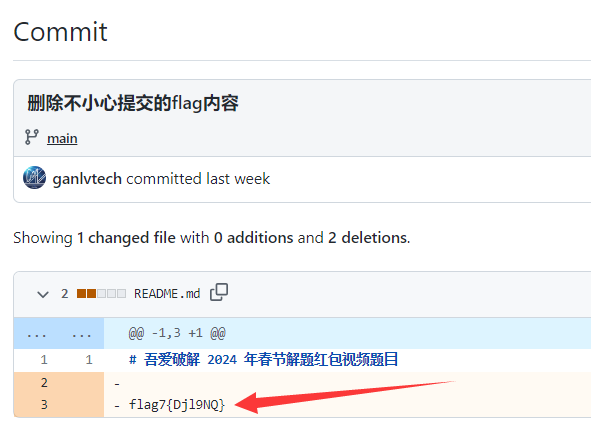Click the red arrow annotation
Image resolution: width=591 pixels, height=431 pixels.
345,396
